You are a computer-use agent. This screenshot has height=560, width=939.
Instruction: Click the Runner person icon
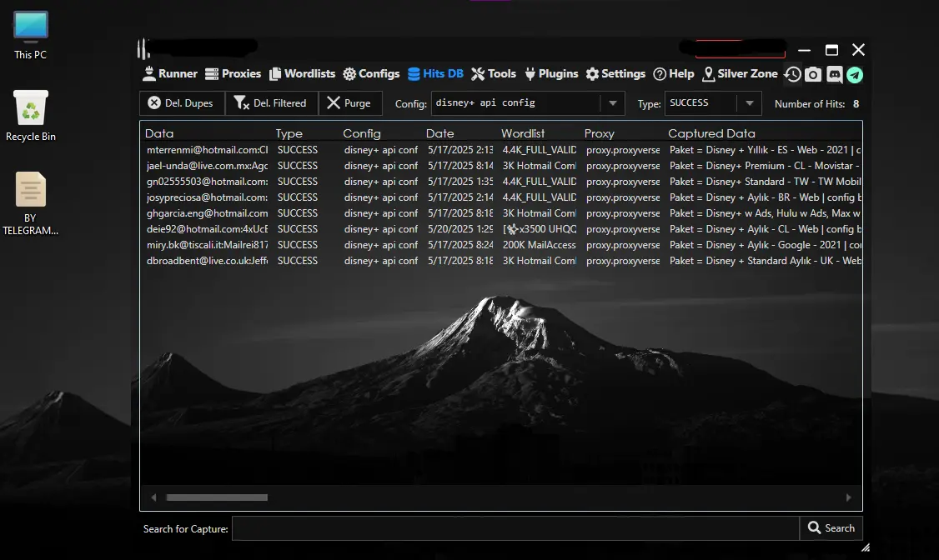tap(149, 73)
